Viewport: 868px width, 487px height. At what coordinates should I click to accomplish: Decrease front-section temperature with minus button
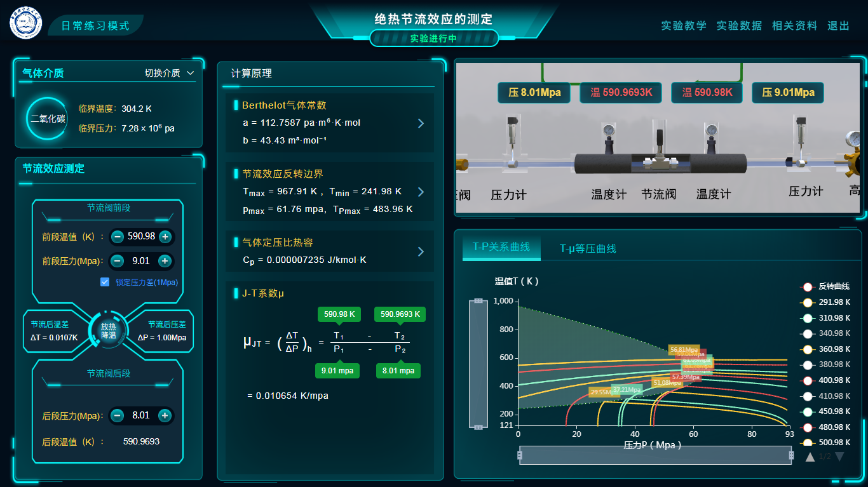118,237
